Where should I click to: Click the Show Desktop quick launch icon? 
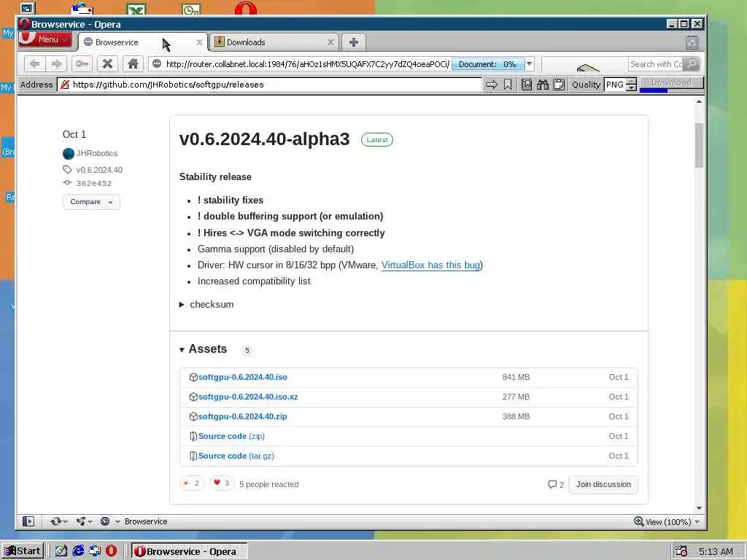click(61, 551)
